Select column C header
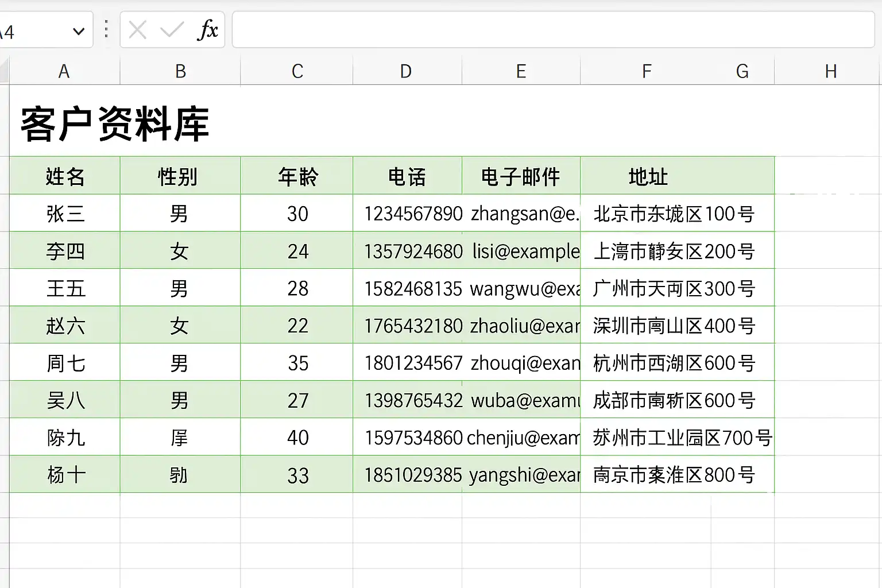Screen dimensions: 882x588 coord(297,71)
